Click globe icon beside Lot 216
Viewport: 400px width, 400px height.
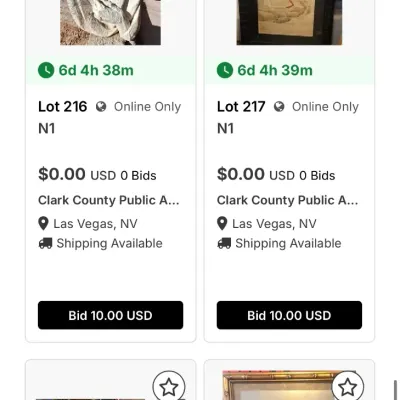[101, 107]
